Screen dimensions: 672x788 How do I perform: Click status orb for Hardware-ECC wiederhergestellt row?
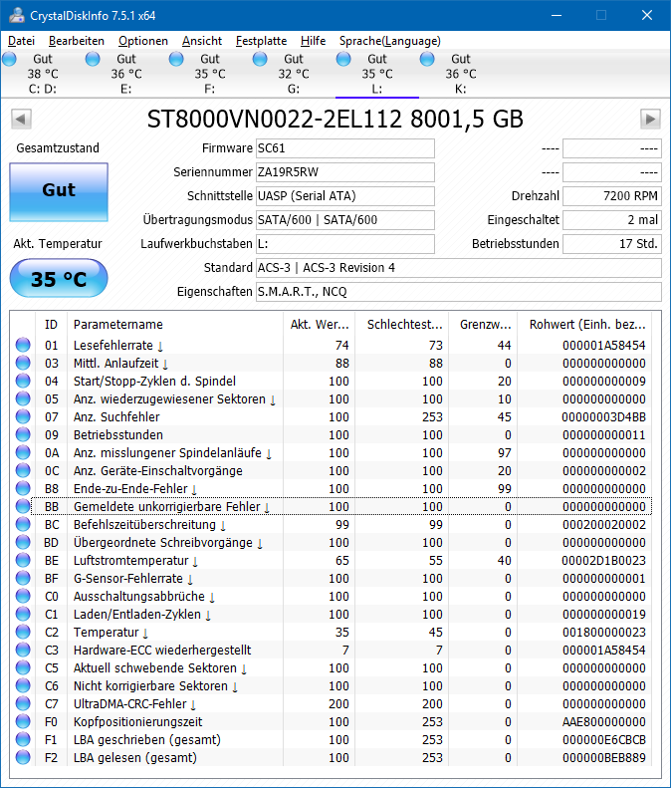tap(23, 650)
